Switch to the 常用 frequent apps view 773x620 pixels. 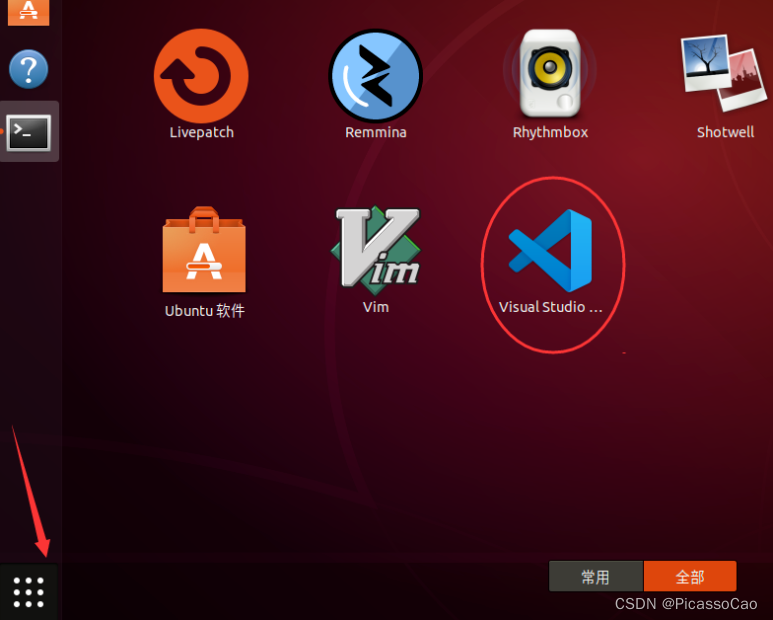tap(596, 577)
